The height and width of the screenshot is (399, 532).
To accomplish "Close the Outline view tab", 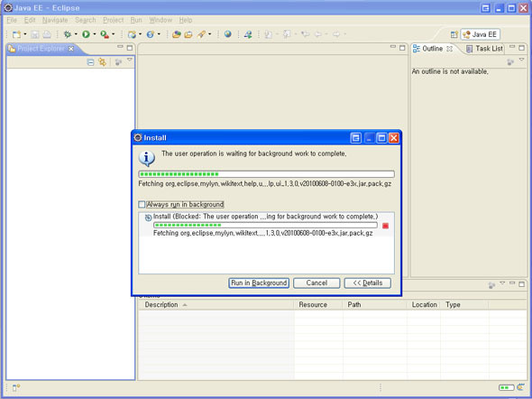I will (449, 49).
